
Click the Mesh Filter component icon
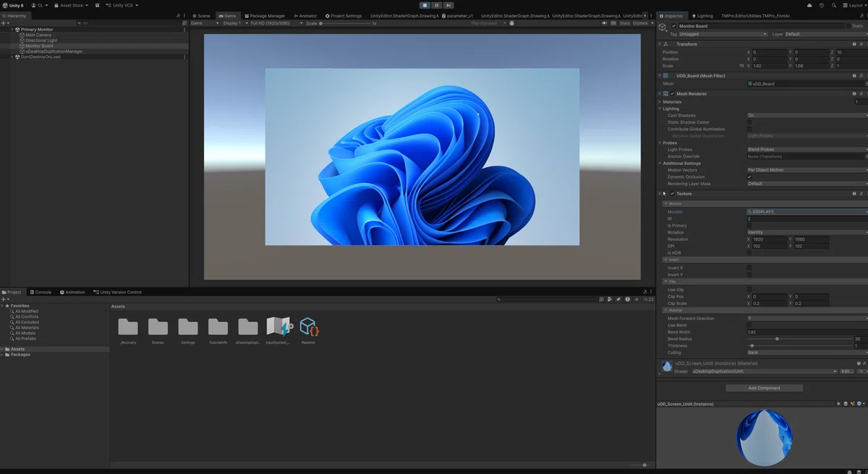(665, 75)
